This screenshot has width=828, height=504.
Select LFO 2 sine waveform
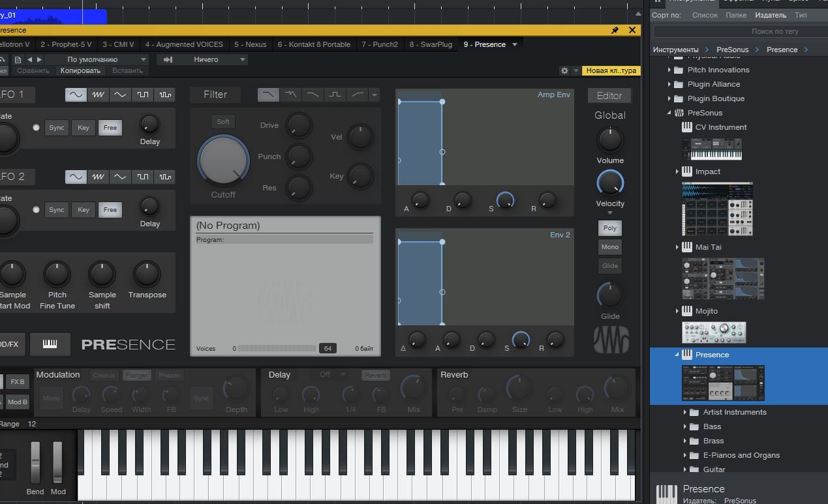pyautogui.click(x=76, y=177)
